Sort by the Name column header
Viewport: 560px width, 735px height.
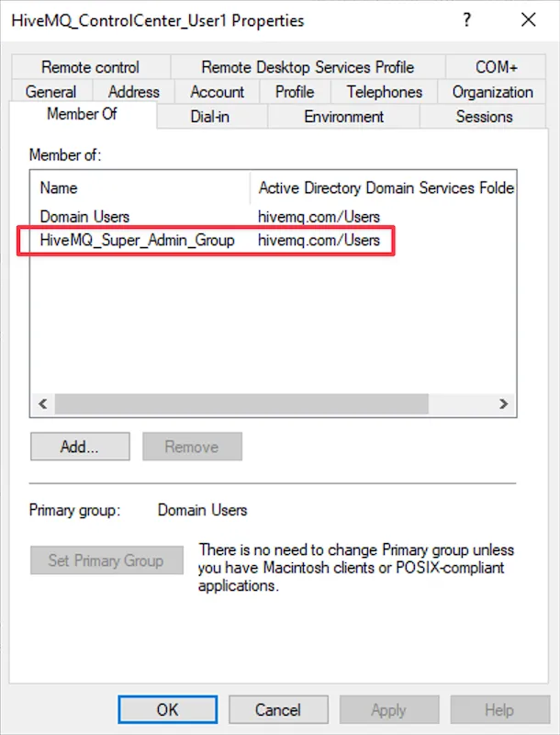[140, 188]
